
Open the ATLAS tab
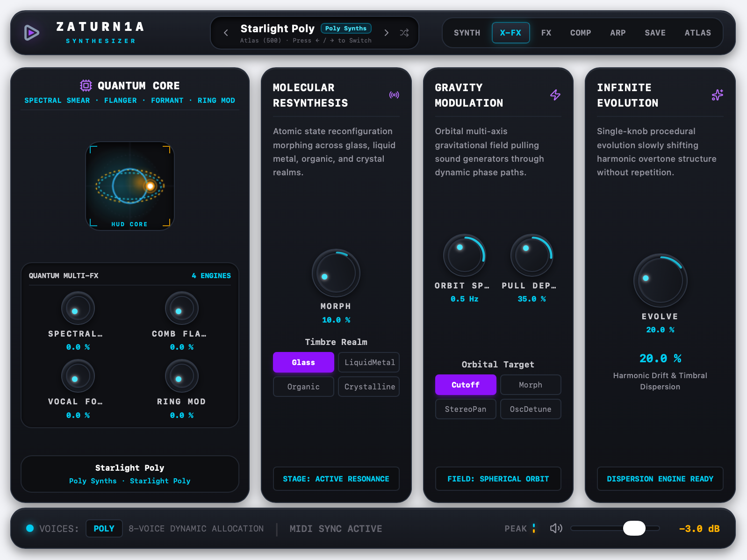coord(697,33)
